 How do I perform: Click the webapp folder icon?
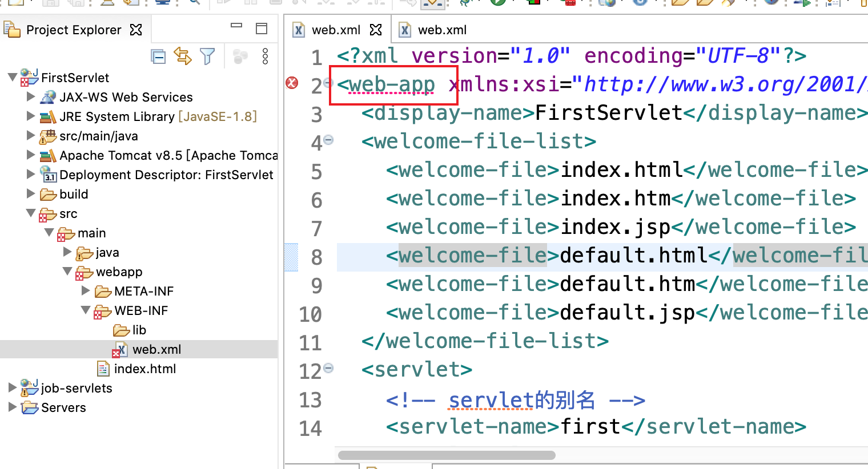point(85,273)
